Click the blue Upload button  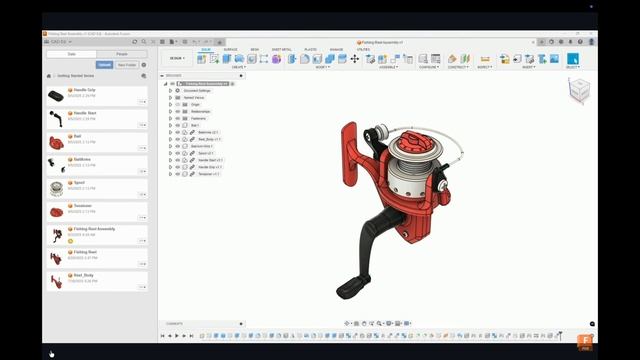click(104, 65)
